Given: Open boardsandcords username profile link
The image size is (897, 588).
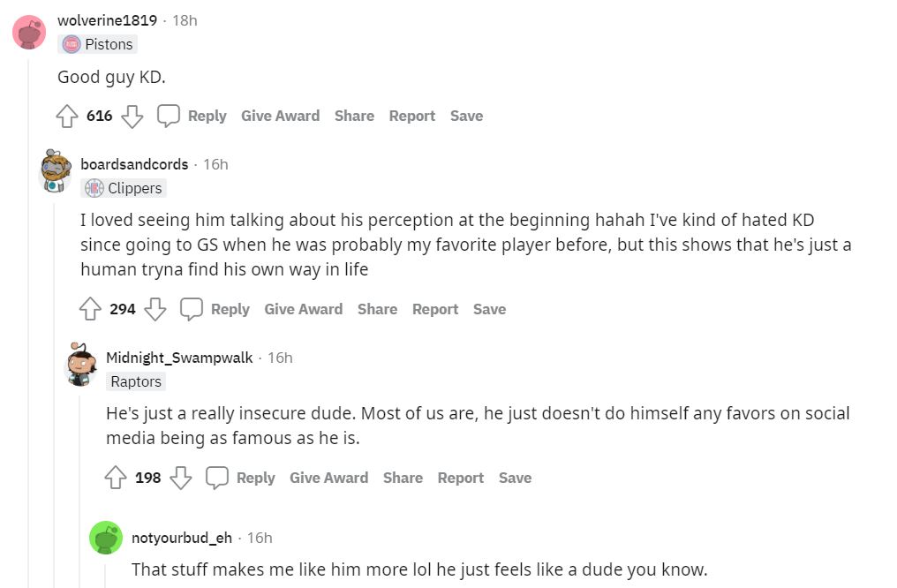Looking at the screenshot, I should pos(134,164).
